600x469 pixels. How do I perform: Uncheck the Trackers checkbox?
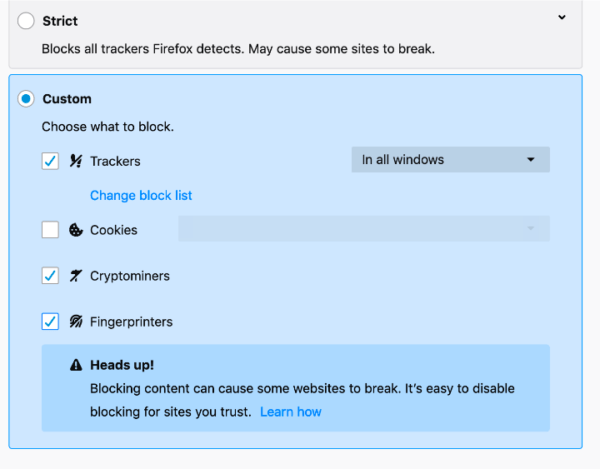point(50,161)
